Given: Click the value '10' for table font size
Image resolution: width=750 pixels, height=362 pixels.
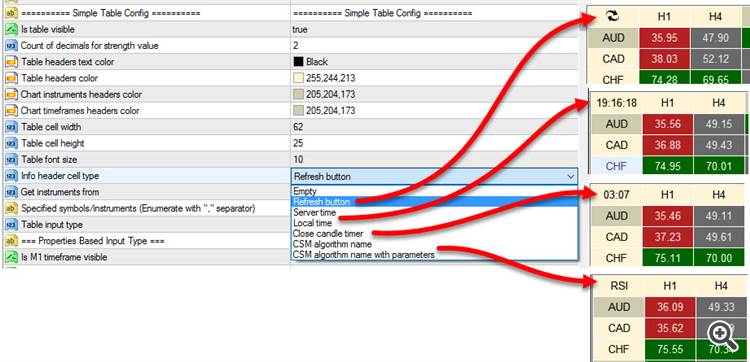Looking at the screenshot, I should point(298,160).
